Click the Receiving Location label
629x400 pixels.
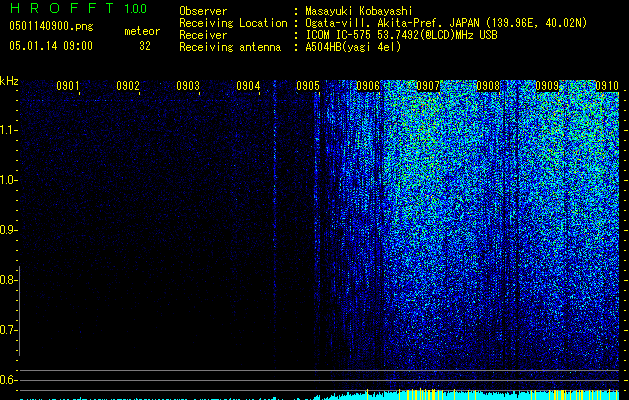pos(233,23)
